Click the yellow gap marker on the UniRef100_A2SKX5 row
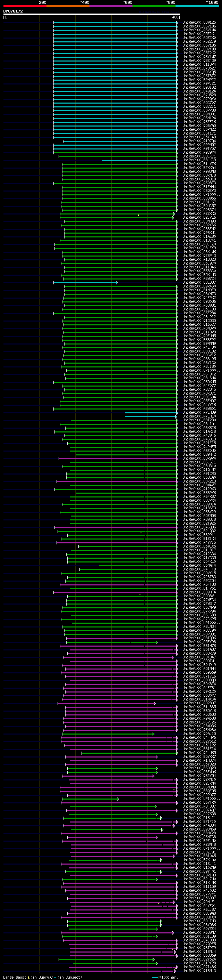Viewport: 222px width, 980px height. [x=138, y=215]
